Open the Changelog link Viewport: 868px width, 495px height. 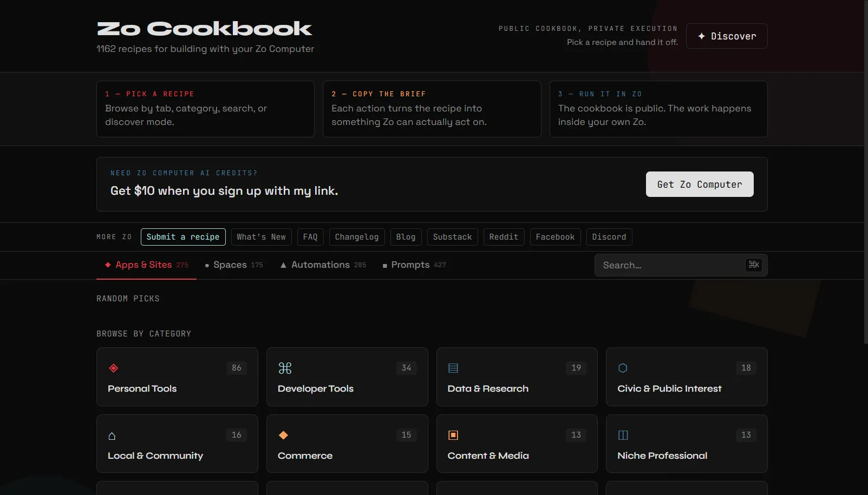tap(357, 237)
